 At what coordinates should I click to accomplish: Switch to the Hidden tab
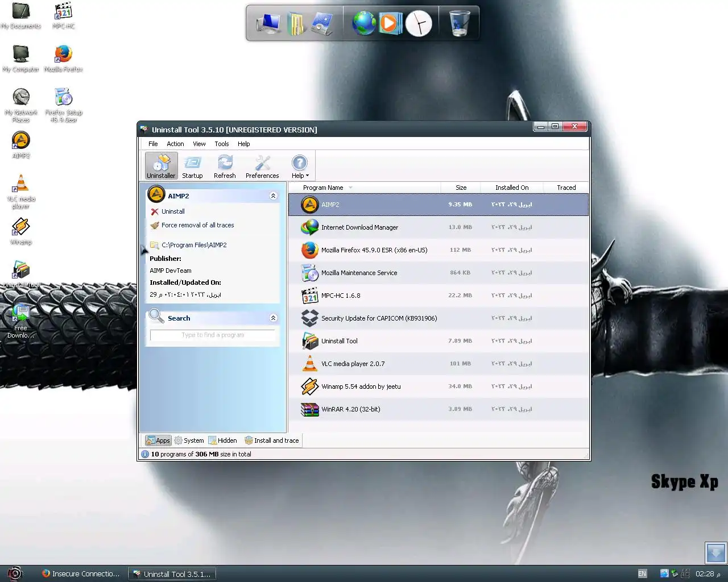click(223, 440)
